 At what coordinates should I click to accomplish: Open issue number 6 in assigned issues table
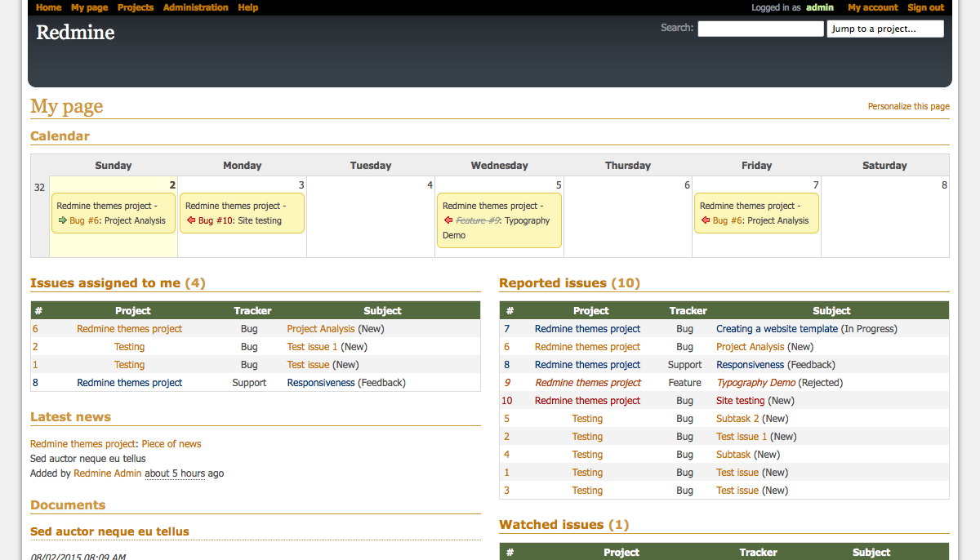click(35, 329)
